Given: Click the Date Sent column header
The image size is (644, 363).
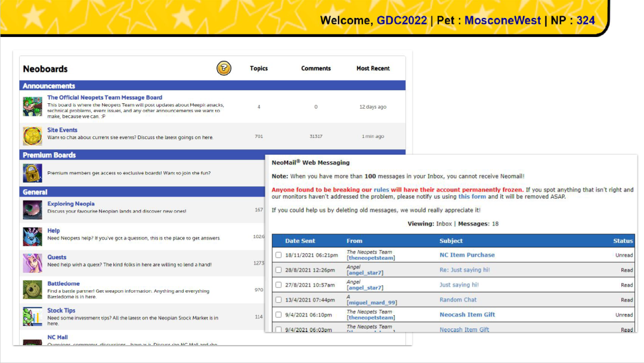Looking at the screenshot, I should [300, 241].
